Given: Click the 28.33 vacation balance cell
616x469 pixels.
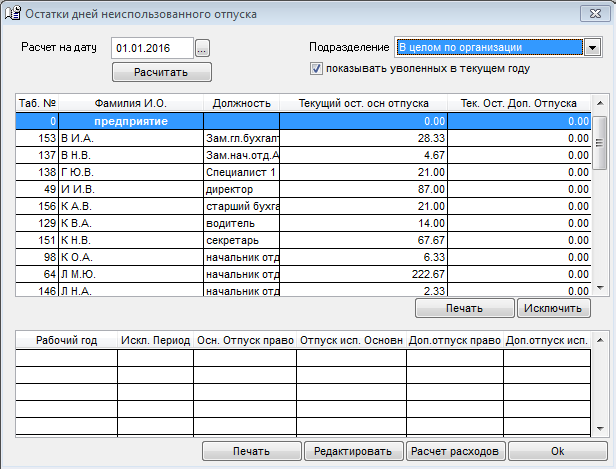Looking at the screenshot, I should pos(363,138).
